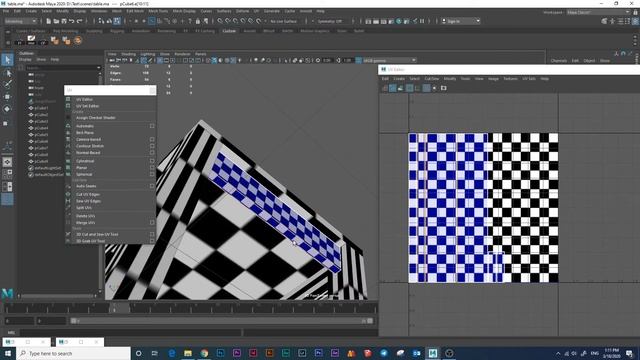Click the Outliner horizontal scrollbar
The image size is (640, 360).
pyautogui.click(x=57, y=296)
